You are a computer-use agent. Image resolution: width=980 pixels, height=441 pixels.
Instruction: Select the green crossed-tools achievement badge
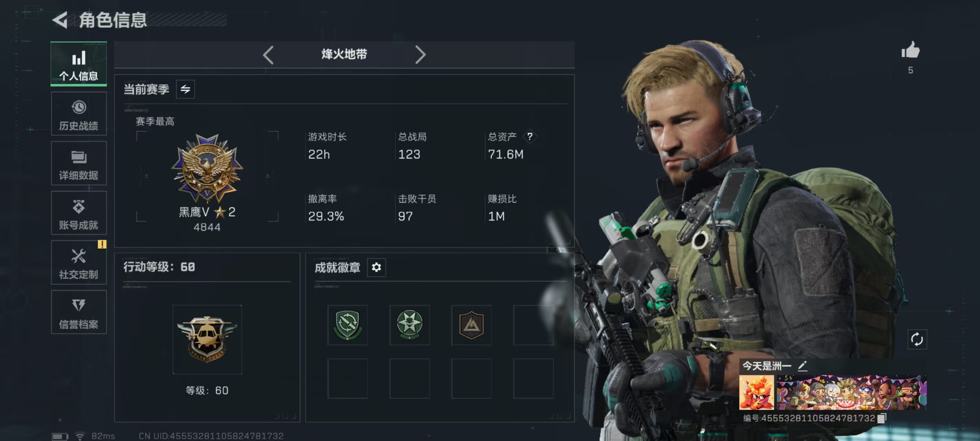pyautogui.click(x=347, y=325)
